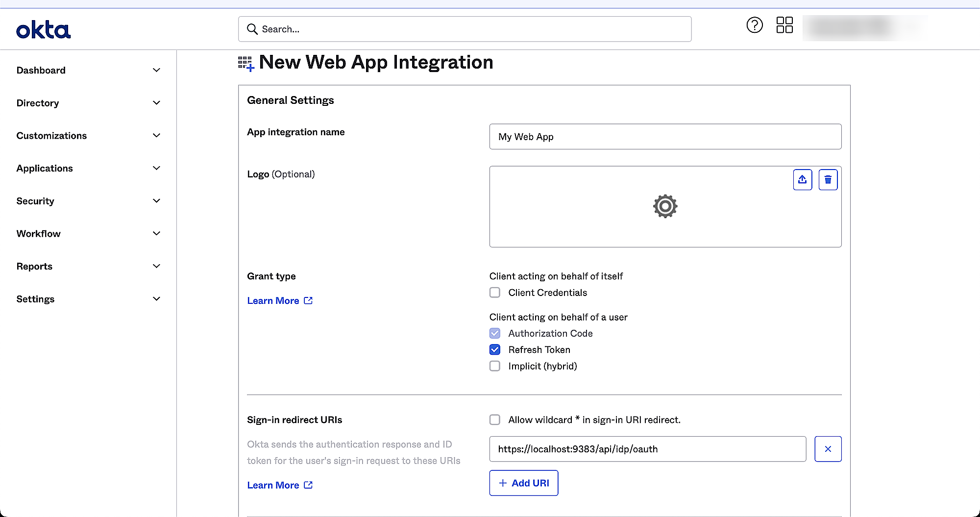Viewport: 980px width, 517px height.
Task: Click the Okta logo
Action: [43, 30]
